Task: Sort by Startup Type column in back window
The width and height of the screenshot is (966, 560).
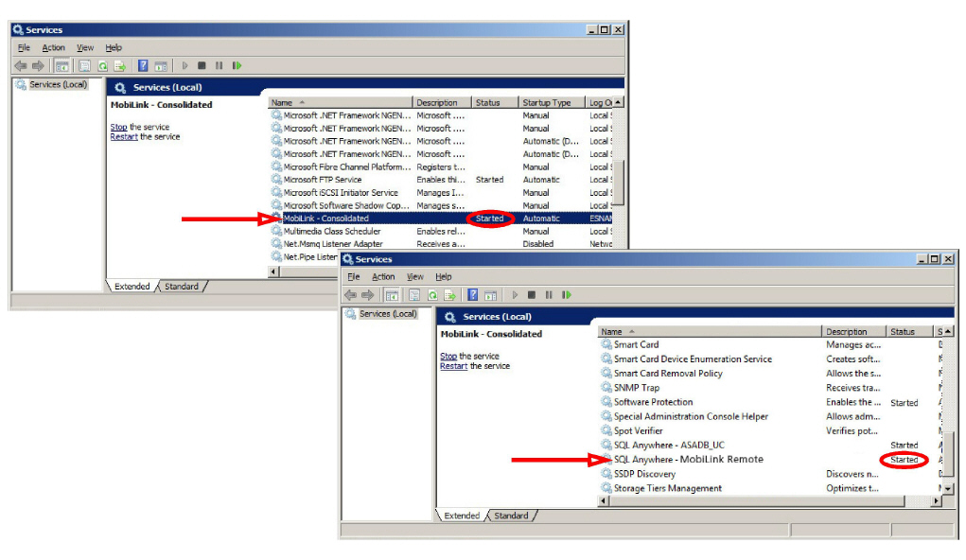Action: (552, 102)
